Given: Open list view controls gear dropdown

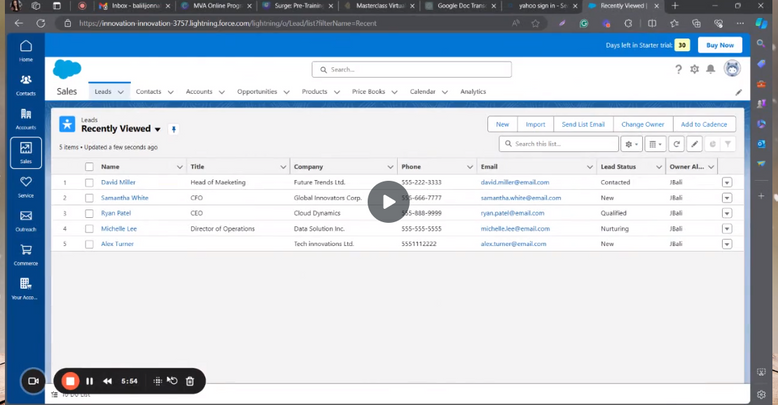Looking at the screenshot, I should click(632, 144).
